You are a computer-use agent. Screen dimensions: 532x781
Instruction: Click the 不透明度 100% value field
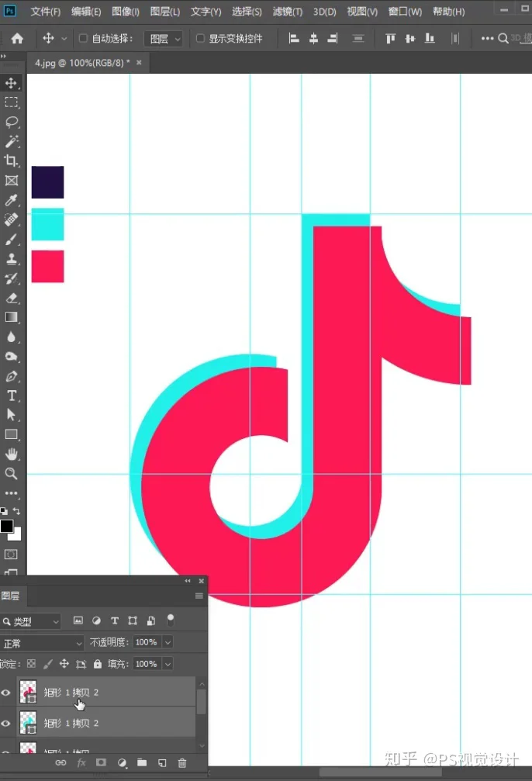pos(147,642)
